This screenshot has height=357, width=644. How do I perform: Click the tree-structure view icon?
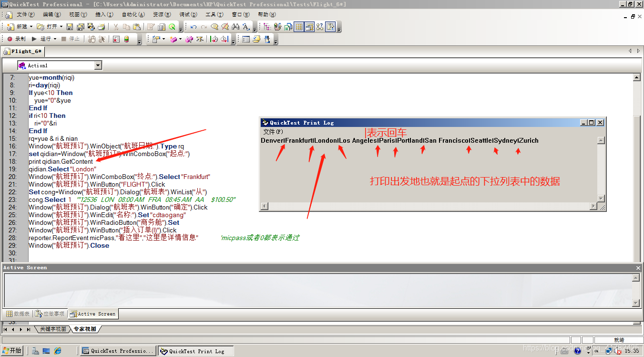(267, 27)
